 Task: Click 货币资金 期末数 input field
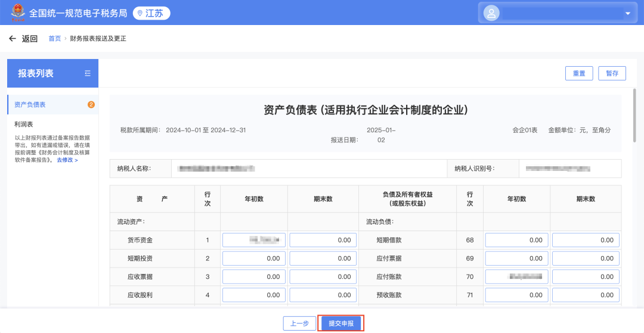click(x=323, y=240)
